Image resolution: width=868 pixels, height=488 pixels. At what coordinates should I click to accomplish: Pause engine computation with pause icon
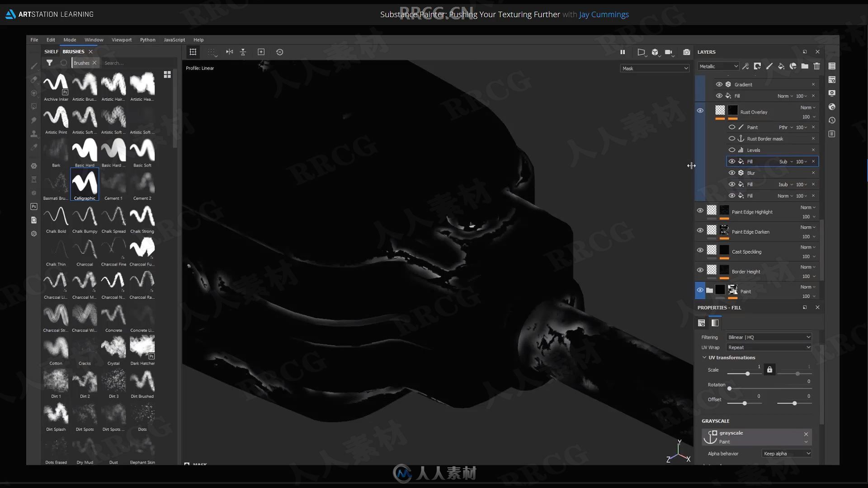click(623, 52)
